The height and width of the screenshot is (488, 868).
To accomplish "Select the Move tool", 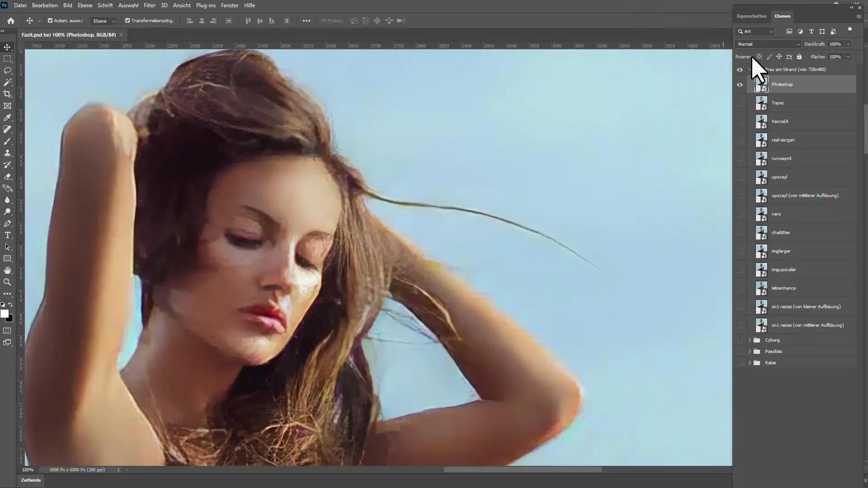I will pyautogui.click(x=8, y=47).
